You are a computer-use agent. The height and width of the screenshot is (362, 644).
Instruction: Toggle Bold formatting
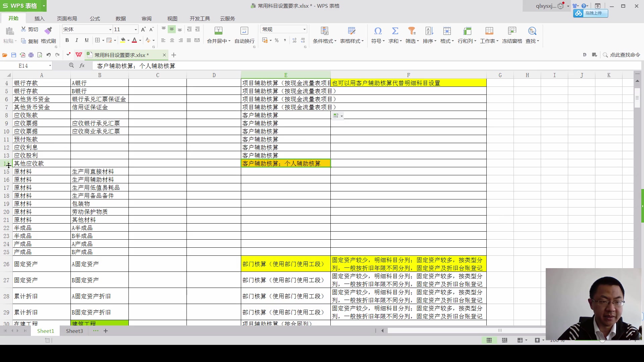[x=67, y=41]
